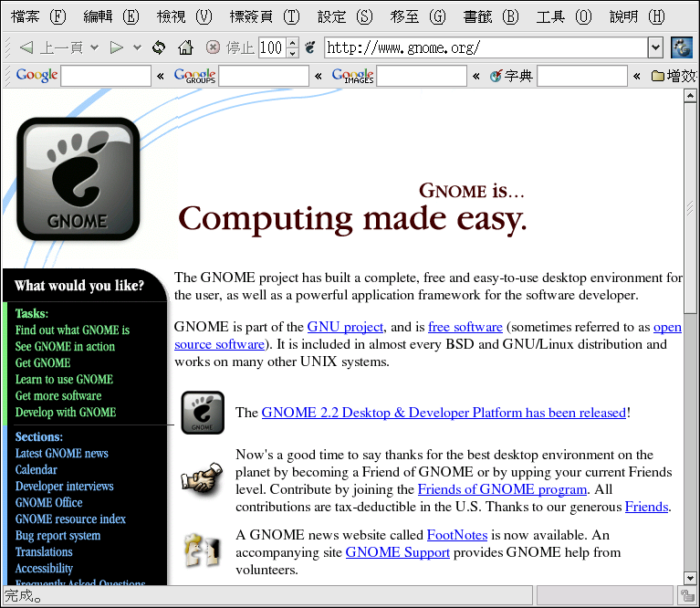Click the URL address bar field

(x=486, y=47)
